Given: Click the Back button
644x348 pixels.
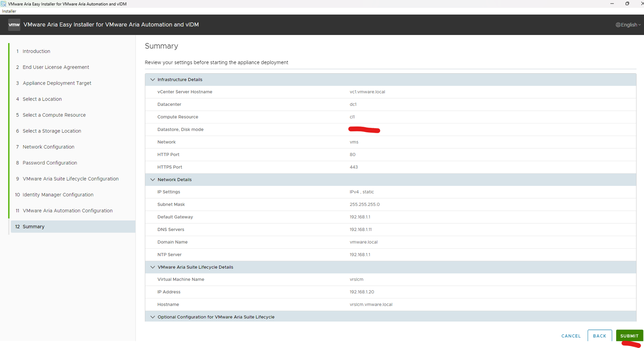Looking at the screenshot, I should point(599,336).
